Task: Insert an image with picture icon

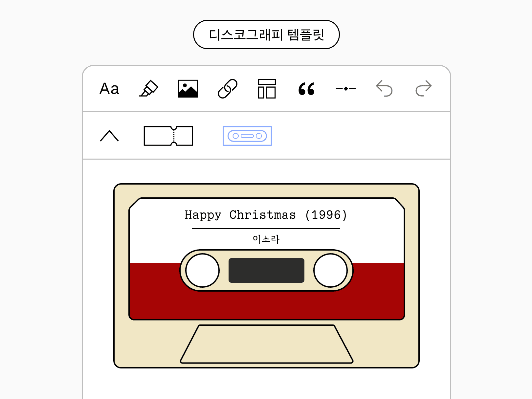Action: click(x=188, y=89)
